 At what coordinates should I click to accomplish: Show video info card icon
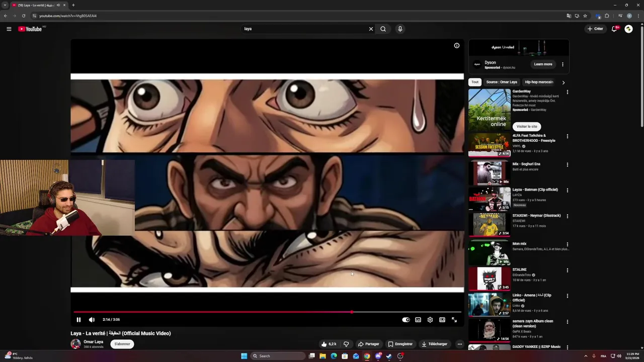click(x=457, y=45)
